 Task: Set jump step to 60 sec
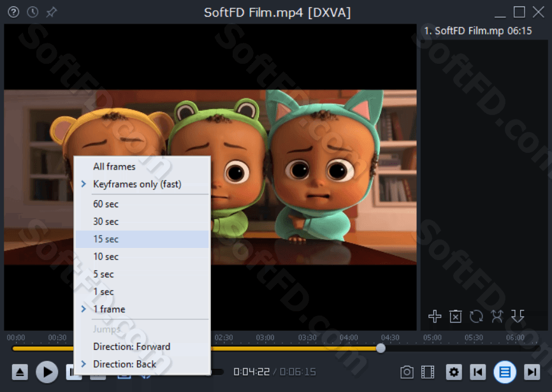click(x=143, y=204)
